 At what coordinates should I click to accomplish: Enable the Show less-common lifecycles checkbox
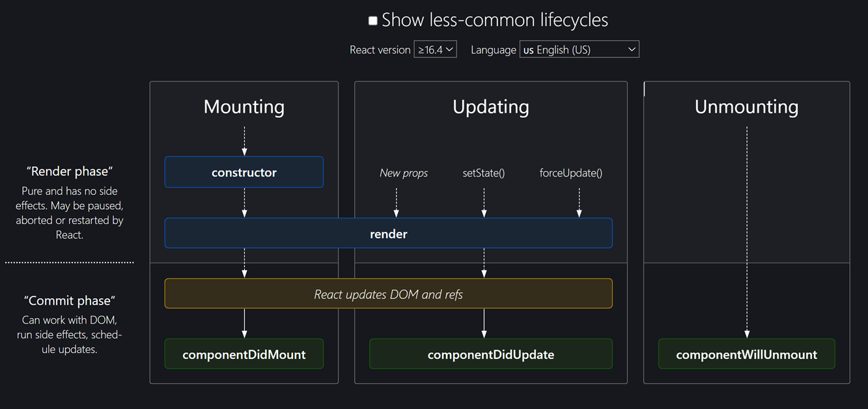(x=373, y=21)
